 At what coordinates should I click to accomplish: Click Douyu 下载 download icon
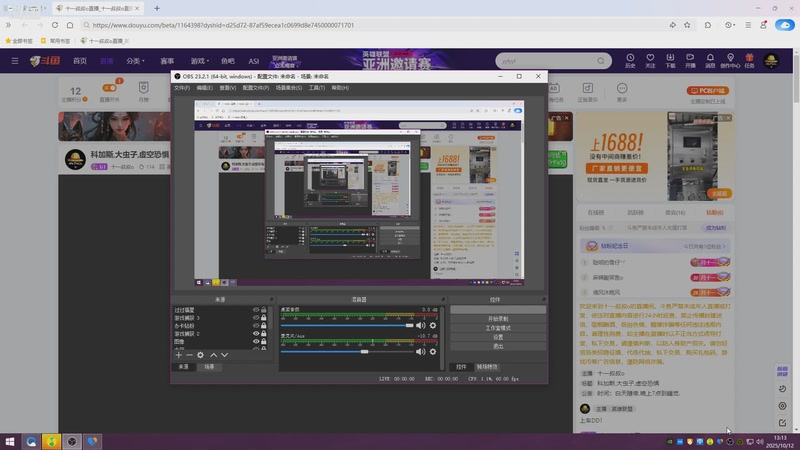coord(670,60)
